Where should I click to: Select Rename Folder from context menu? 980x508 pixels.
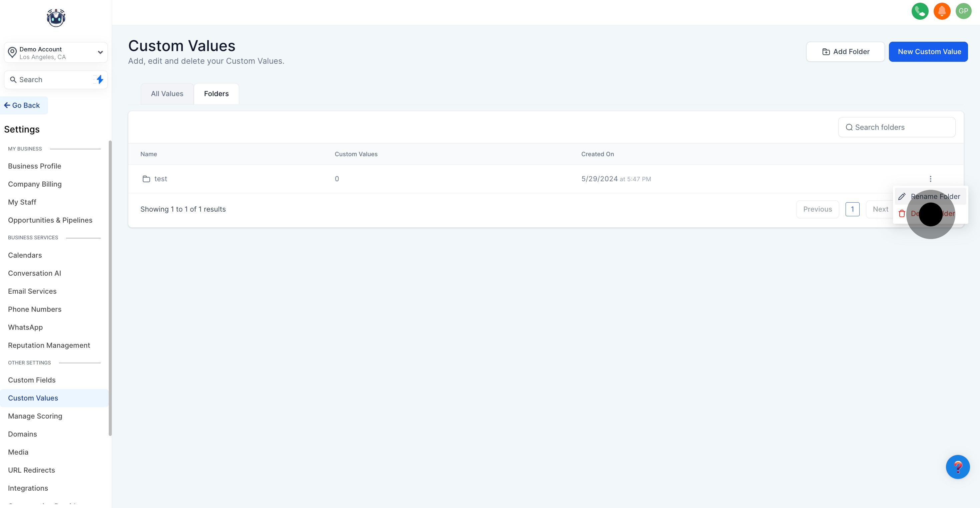[x=935, y=197]
